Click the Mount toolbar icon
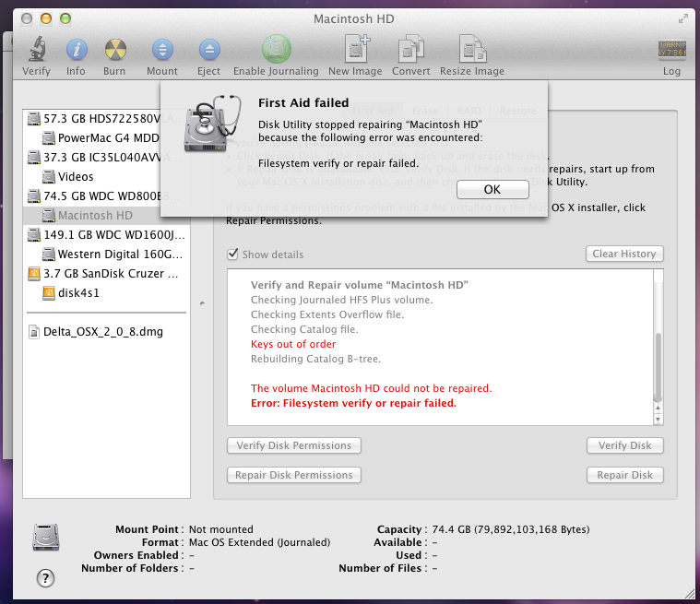Viewport: 700px width, 604px height. point(162,49)
